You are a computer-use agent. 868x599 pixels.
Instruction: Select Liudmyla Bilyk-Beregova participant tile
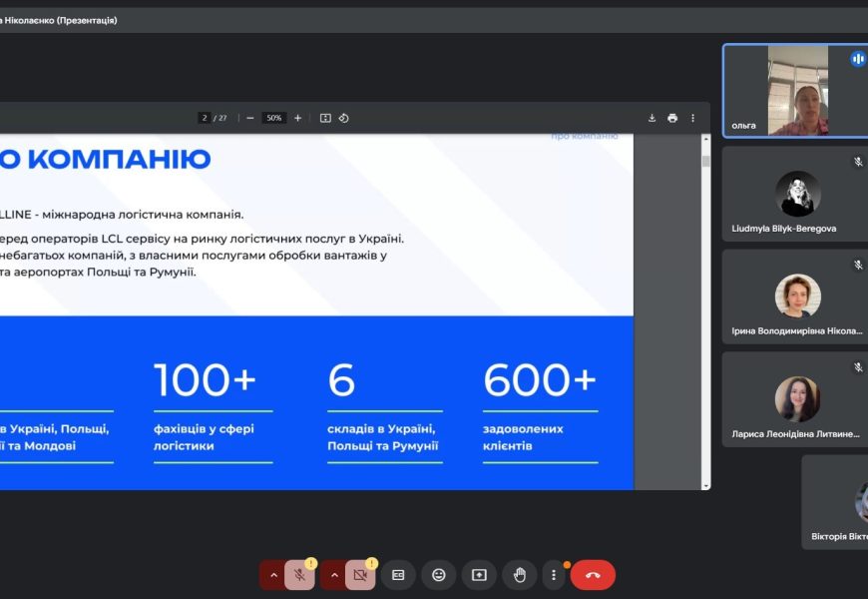point(797,194)
